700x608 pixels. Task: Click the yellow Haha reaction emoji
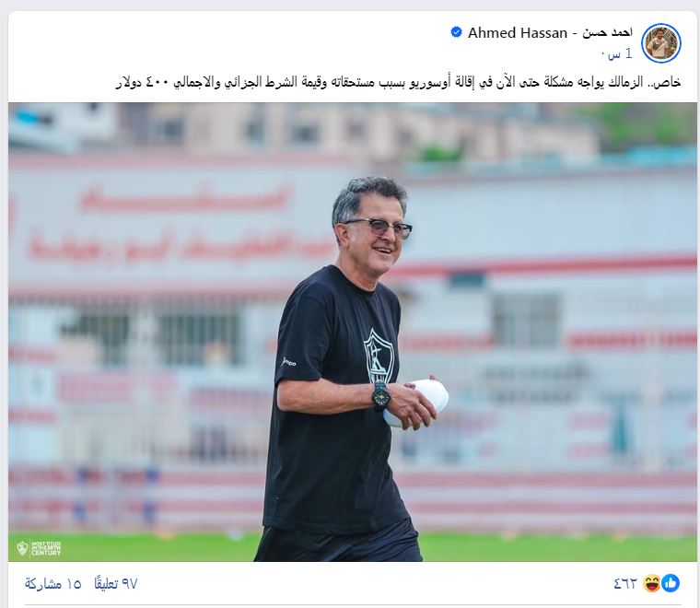(652, 583)
